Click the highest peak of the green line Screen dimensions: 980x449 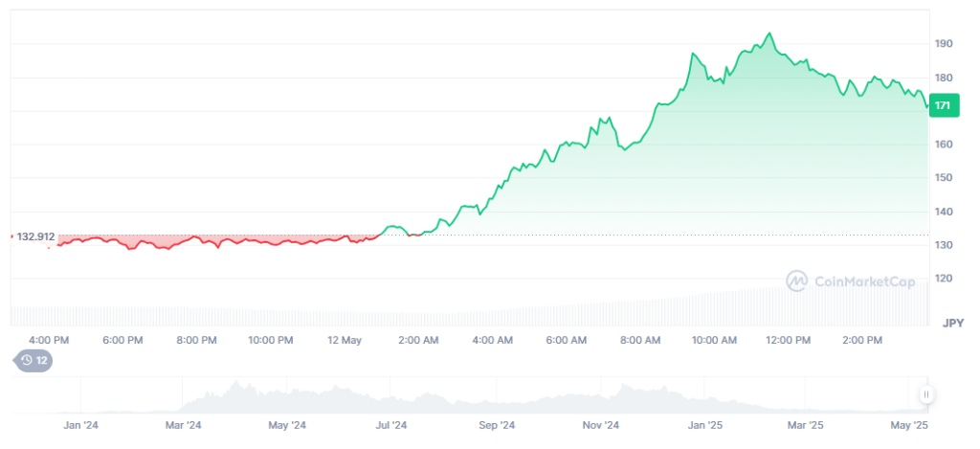tap(768, 34)
